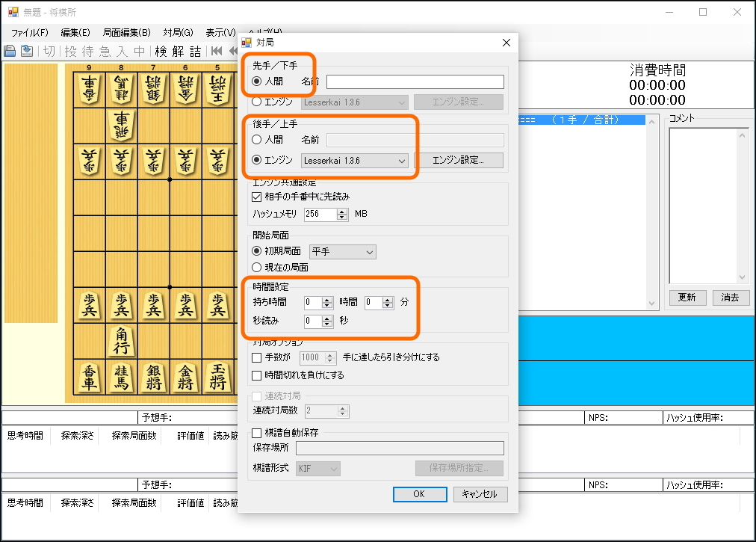The image size is (756, 542).
Task: Select 人間 radio button for 先手
Action: [257, 81]
